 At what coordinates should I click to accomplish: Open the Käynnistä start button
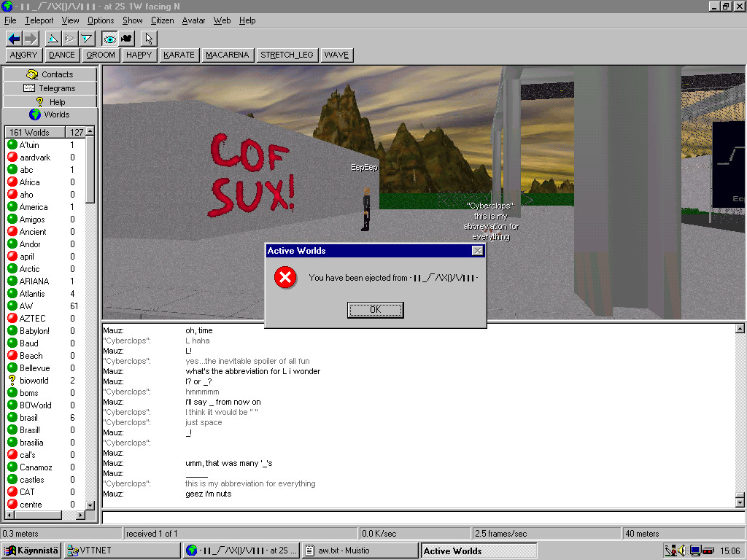pos(31,551)
